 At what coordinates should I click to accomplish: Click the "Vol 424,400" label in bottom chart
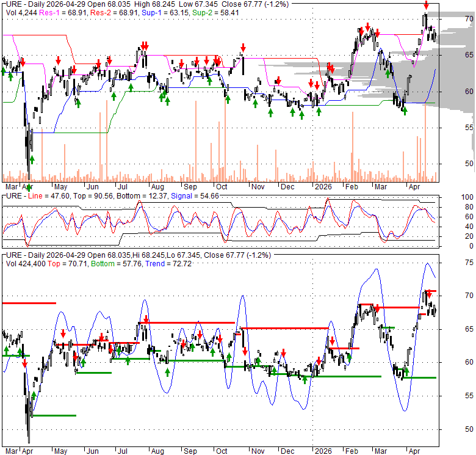click(26, 264)
